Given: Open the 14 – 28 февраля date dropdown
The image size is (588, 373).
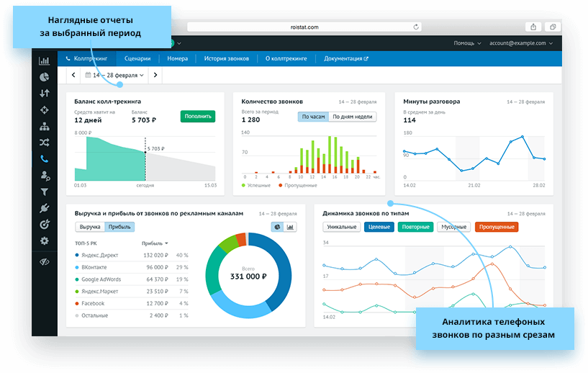Looking at the screenshot, I should [114, 75].
